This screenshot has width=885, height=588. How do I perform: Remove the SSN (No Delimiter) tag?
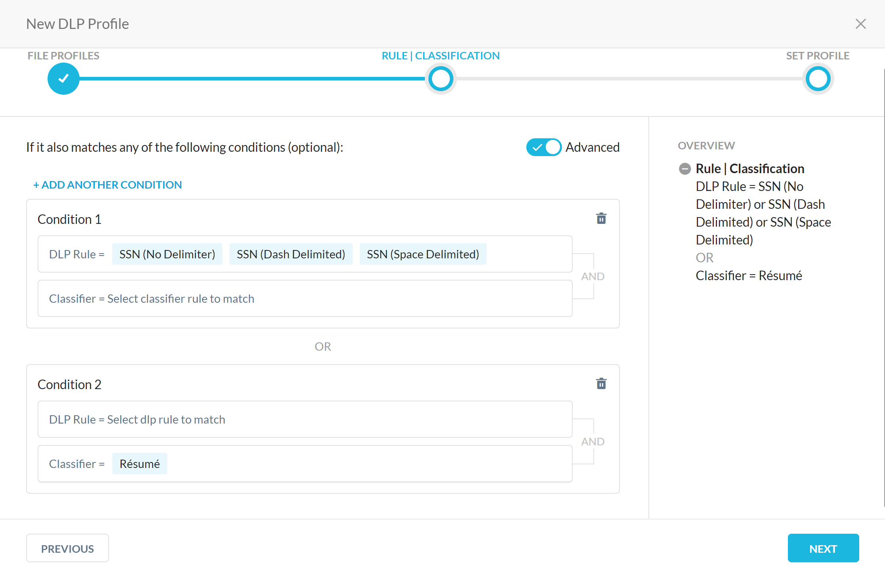point(167,254)
